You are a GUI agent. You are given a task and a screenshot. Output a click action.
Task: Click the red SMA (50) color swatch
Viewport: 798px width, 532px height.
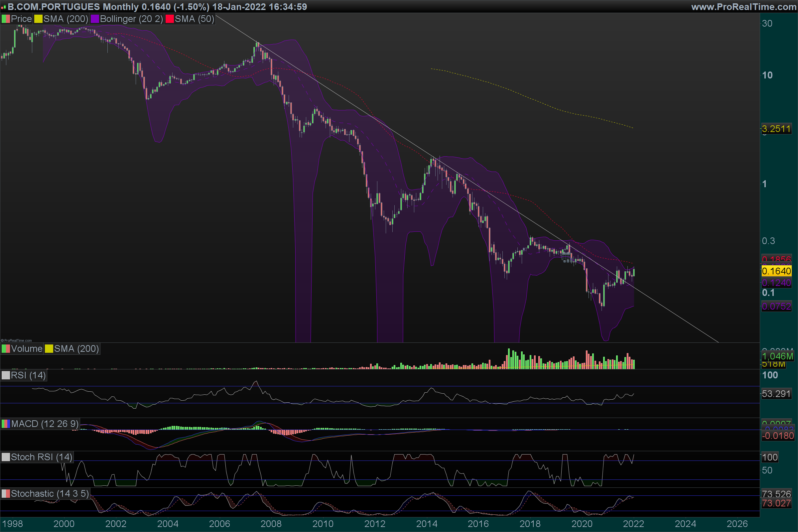pyautogui.click(x=170, y=19)
